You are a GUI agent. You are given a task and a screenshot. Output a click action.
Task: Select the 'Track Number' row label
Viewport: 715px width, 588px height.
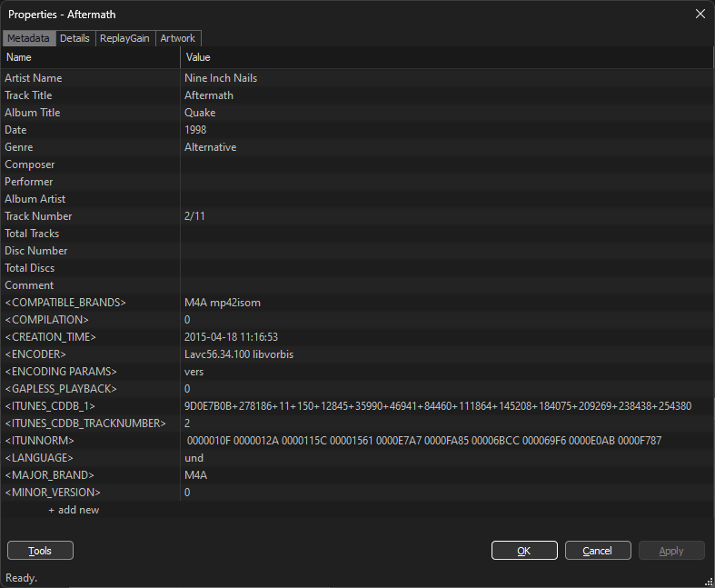[38, 216]
